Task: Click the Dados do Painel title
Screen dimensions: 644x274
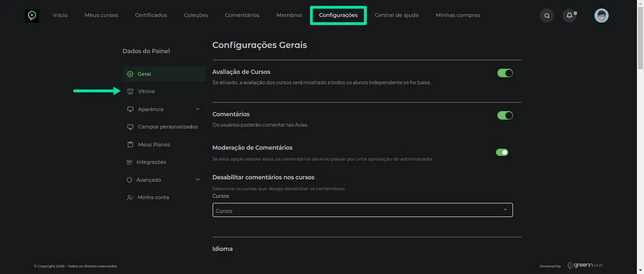Action: (x=146, y=51)
